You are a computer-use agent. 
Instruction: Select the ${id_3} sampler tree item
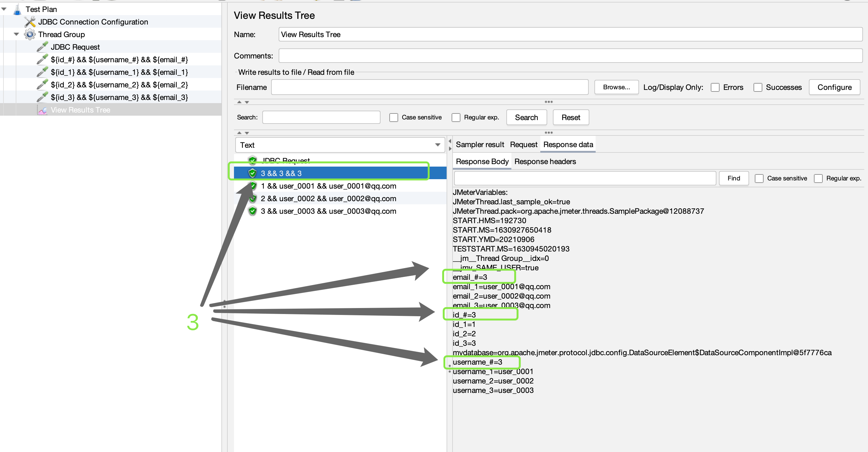[119, 97]
